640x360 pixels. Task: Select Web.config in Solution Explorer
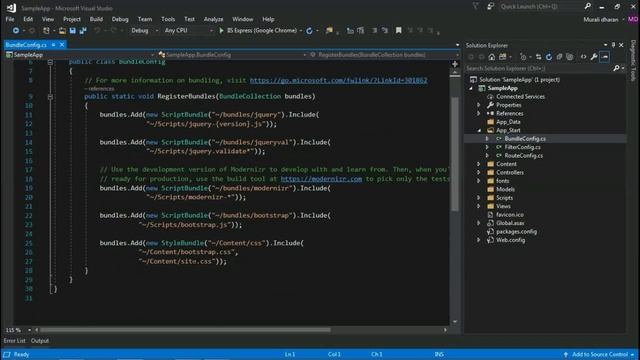coord(511,240)
